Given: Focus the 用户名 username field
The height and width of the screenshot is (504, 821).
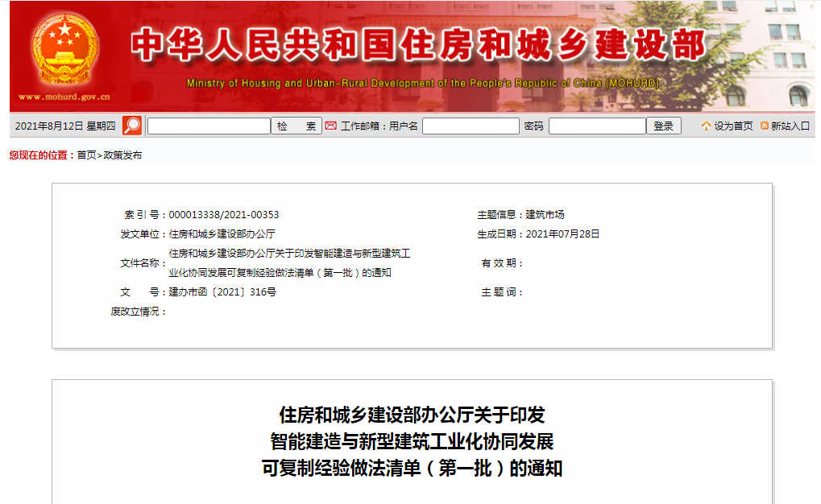Looking at the screenshot, I should coord(471,126).
